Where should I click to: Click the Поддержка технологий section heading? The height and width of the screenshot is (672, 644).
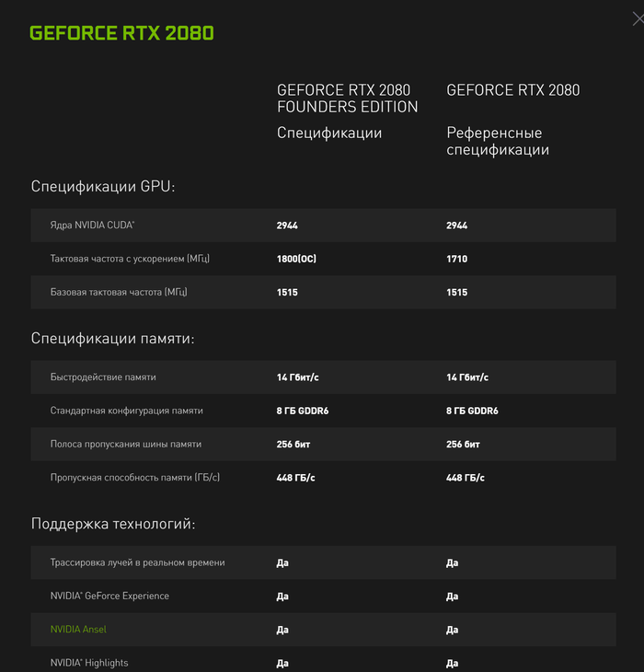(x=113, y=525)
